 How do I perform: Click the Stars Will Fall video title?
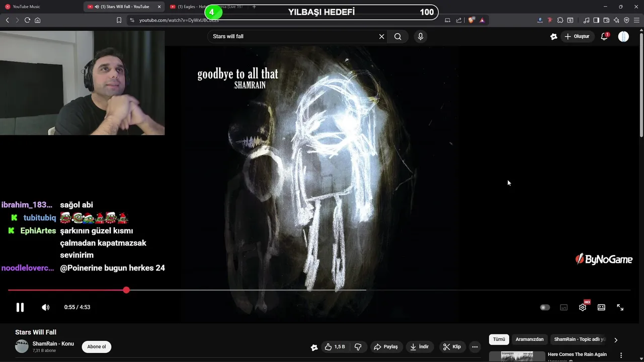pyautogui.click(x=36, y=332)
